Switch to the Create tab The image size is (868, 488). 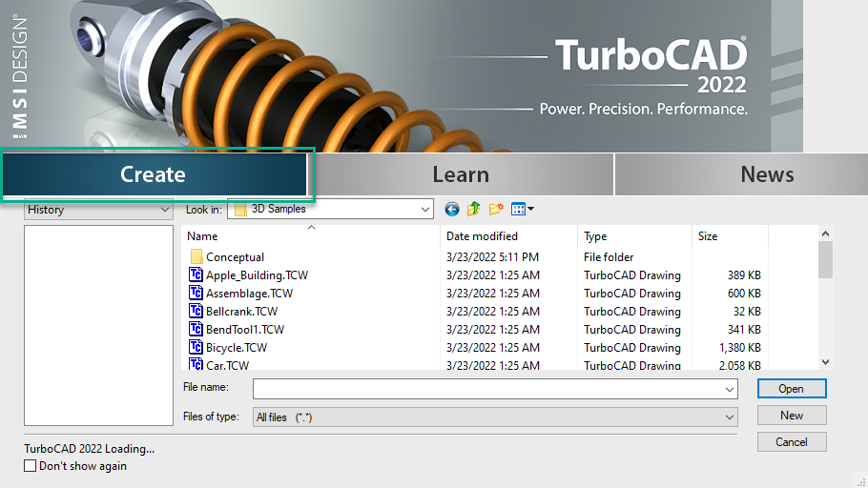154,174
